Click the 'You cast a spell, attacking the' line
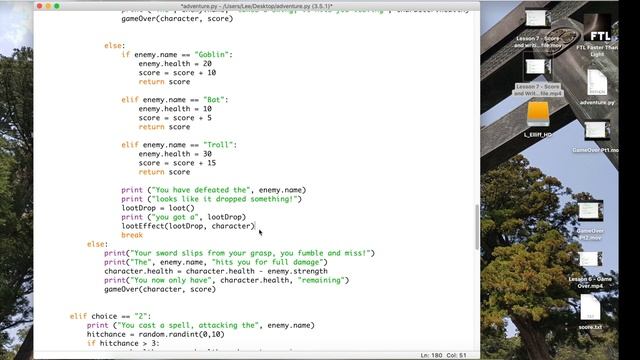Viewport: 640px width, 360px height. coord(200,325)
